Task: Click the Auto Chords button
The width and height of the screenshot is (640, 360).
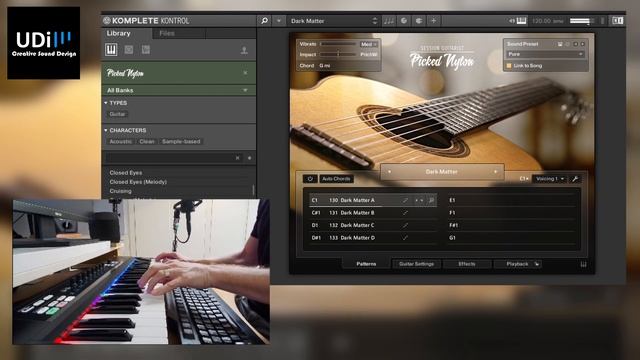Action: (x=336, y=179)
